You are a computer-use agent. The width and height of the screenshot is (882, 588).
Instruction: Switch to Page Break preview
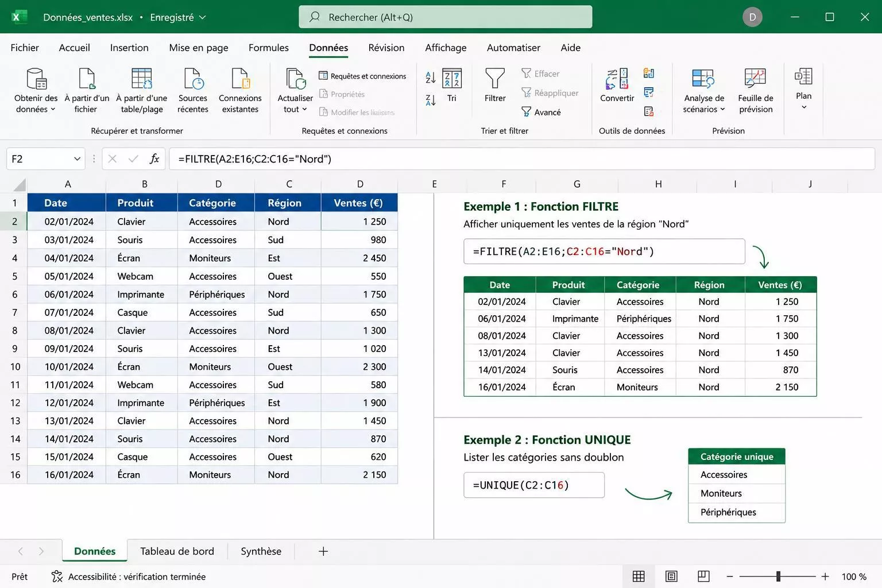[703, 577]
